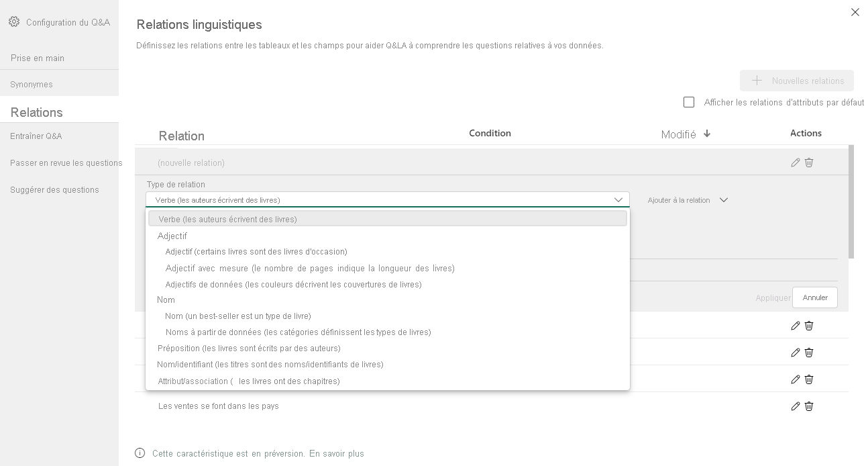Screen dimensions: 868x466
Task: Select 'Nom (un best-seller est un type de livre)'
Action: [x=238, y=316]
